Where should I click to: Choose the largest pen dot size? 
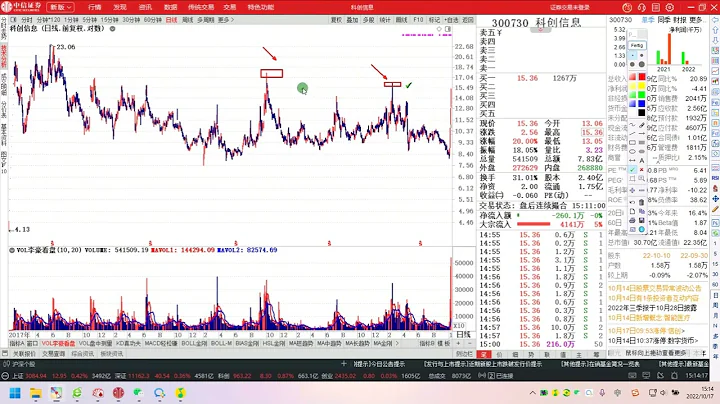click(641, 64)
